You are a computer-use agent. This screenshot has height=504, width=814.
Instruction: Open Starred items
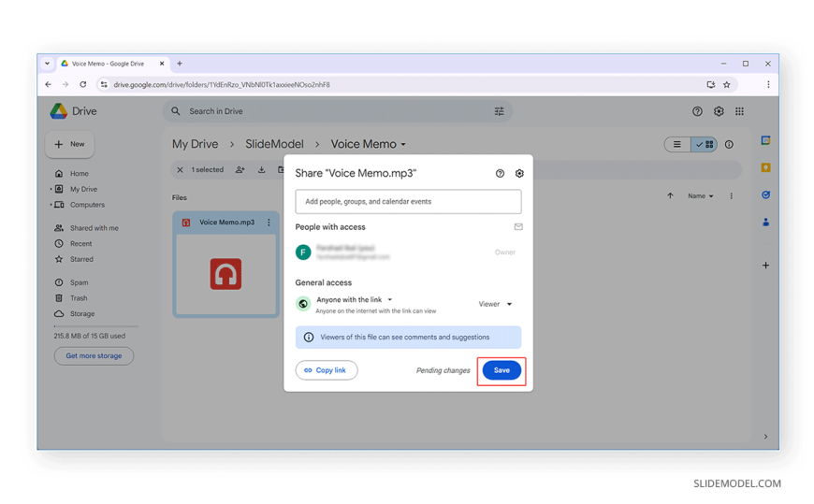[x=81, y=259]
